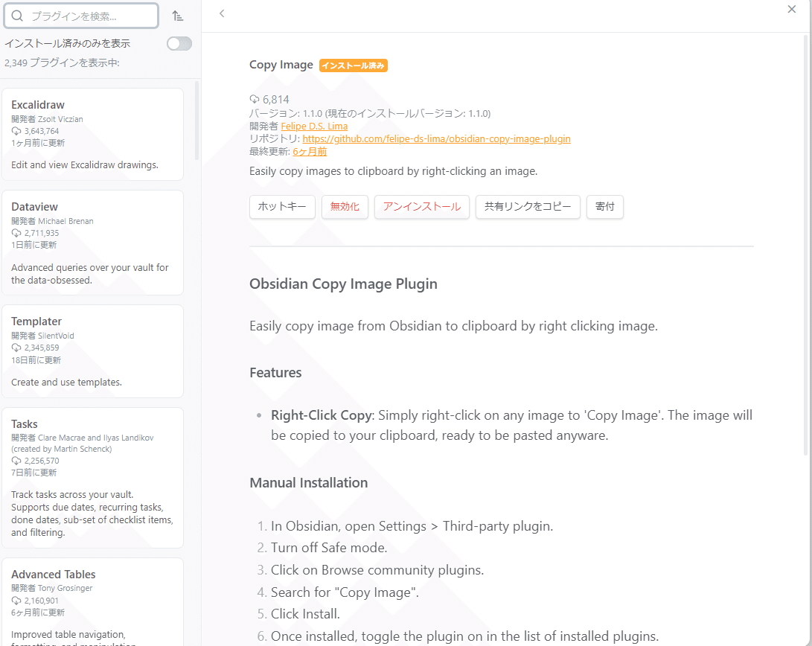Open the plugin sort order icon
The image size is (812, 646).
pos(178,16)
